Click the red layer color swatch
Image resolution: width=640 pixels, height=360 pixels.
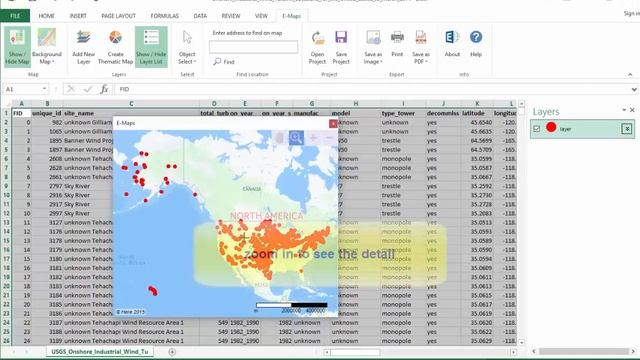click(x=551, y=127)
